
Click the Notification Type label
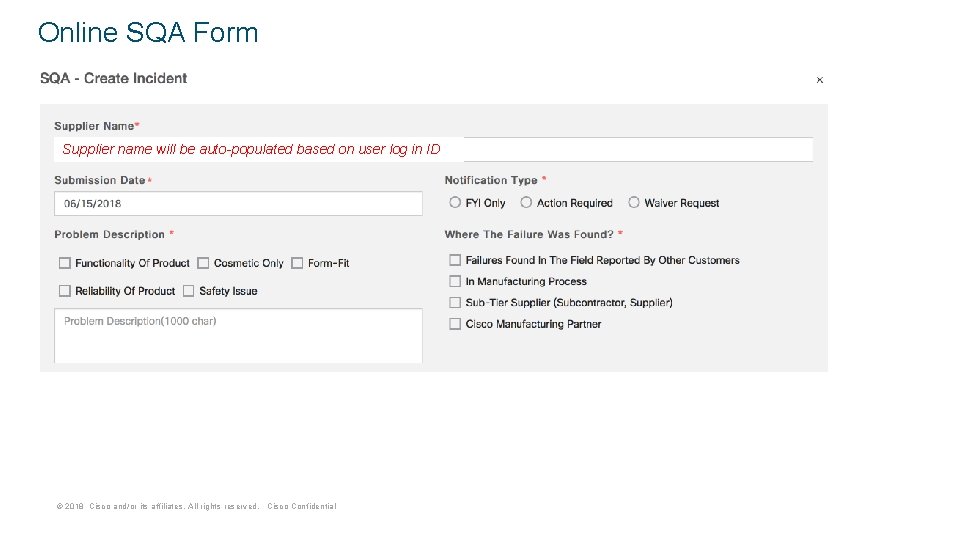(492, 180)
